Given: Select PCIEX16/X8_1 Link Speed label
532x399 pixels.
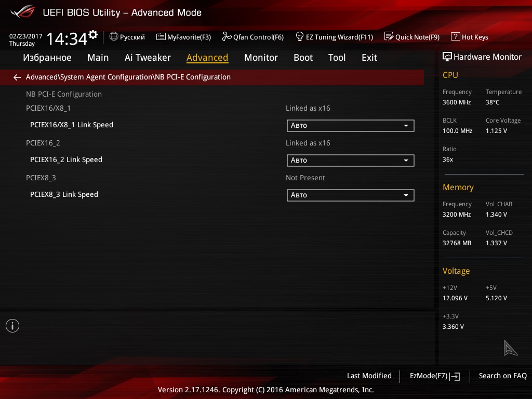Looking at the screenshot, I should [x=72, y=125].
